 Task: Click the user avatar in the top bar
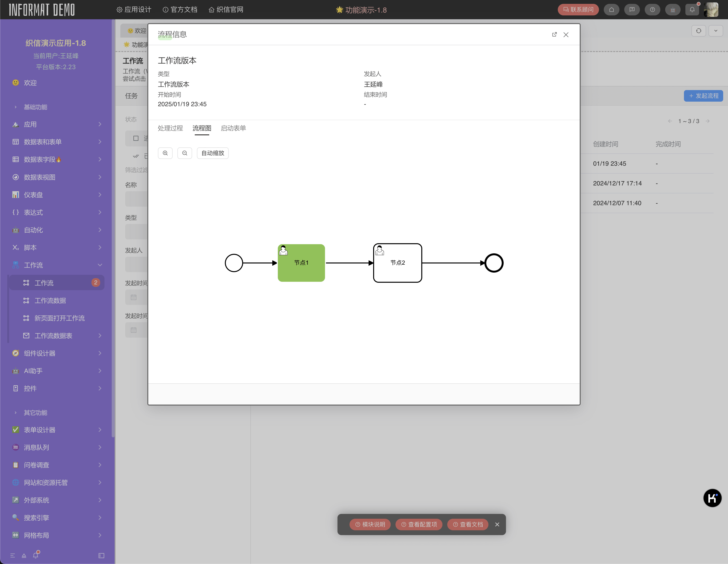[711, 10]
